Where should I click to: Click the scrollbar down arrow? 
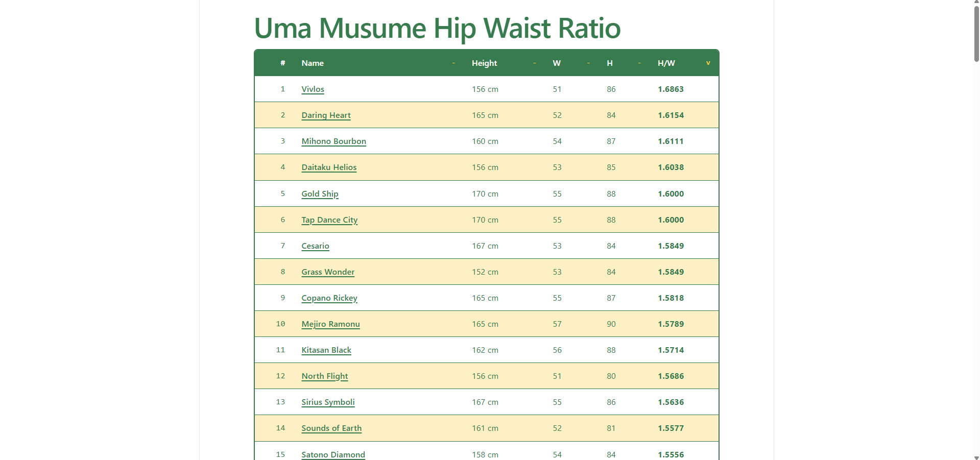976,457
